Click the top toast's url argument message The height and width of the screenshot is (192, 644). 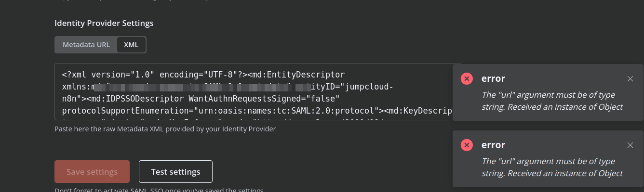pos(552,101)
